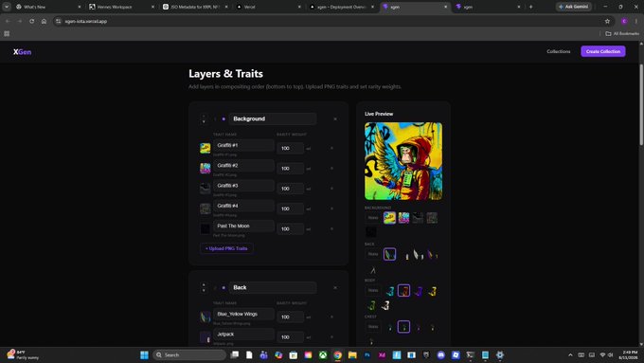
Task: Edit the Blue_Yellow Wings trait name
Action: click(x=243, y=314)
